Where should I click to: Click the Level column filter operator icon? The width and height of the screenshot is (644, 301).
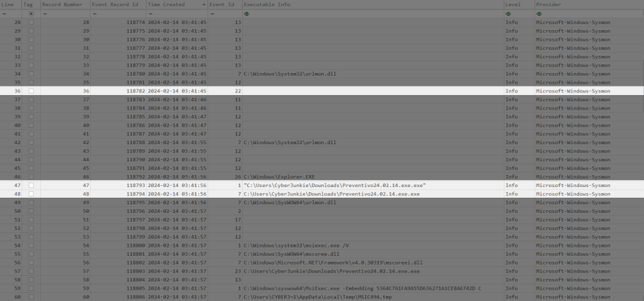pos(508,13)
